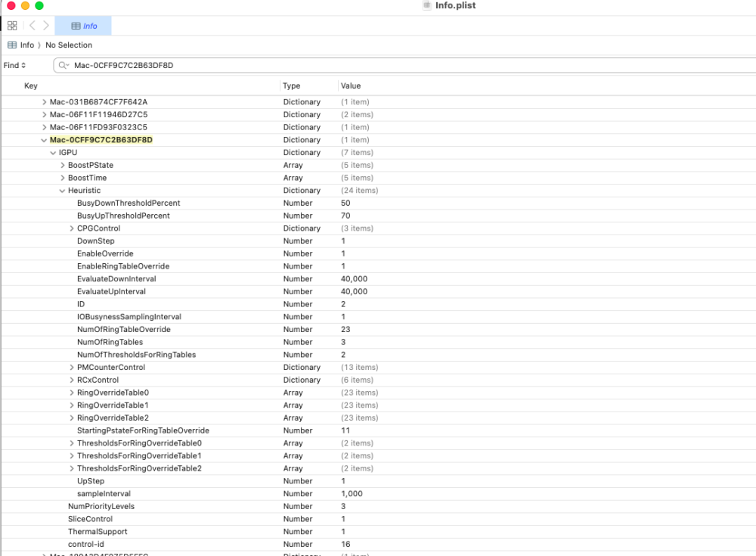Select the NumPriorityLevels key
The width and height of the screenshot is (756, 556).
pyautogui.click(x=101, y=506)
